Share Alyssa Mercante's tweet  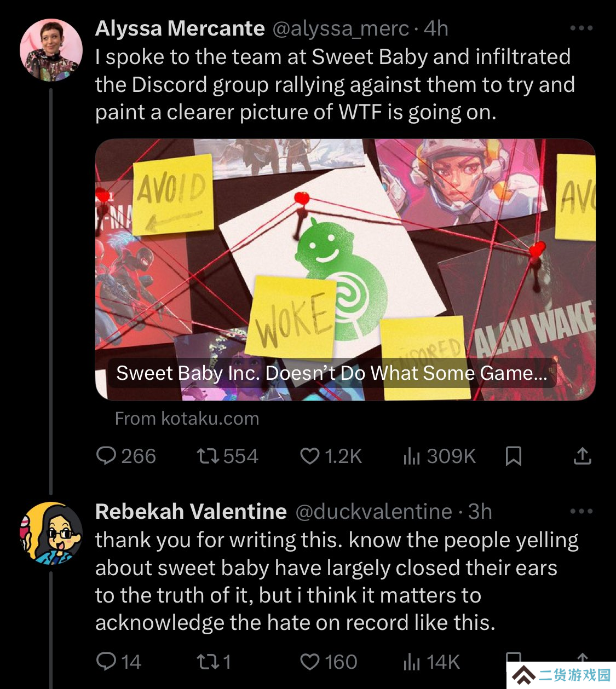583,456
